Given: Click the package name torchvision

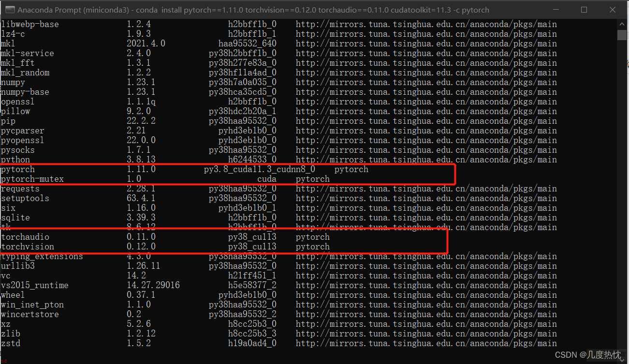Looking at the screenshot, I should pyautogui.click(x=28, y=247).
